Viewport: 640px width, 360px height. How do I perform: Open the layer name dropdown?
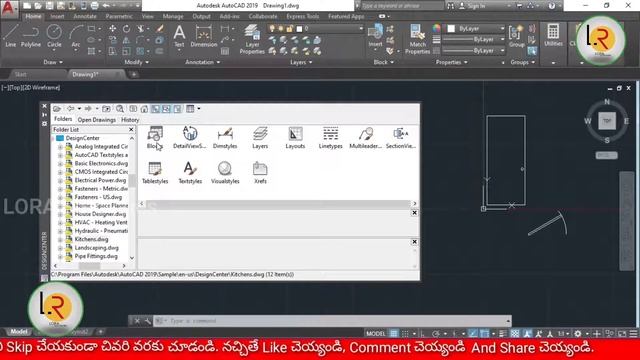click(x=361, y=29)
